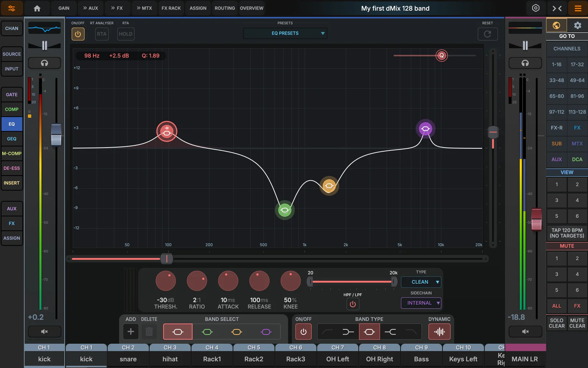
Task: Toggle the HPF / LPF sidechain filter
Action: (x=353, y=304)
